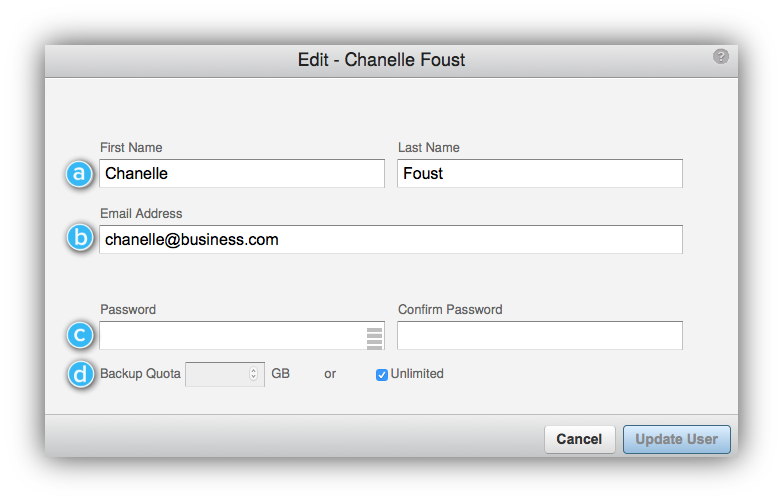Viewport: 783px width, 502px height.
Task: Click the Update User button
Action: click(677, 440)
